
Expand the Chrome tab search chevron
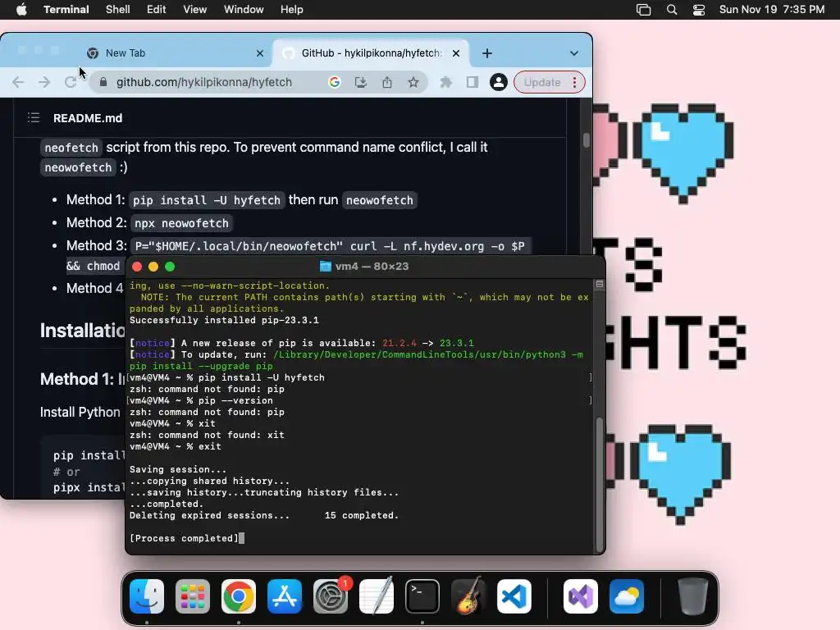click(x=573, y=53)
